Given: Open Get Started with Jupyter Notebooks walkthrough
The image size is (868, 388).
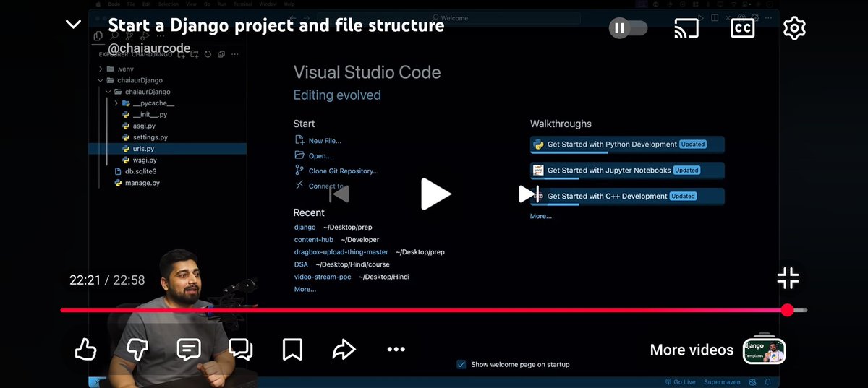Looking at the screenshot, I should tap(627, 171).
